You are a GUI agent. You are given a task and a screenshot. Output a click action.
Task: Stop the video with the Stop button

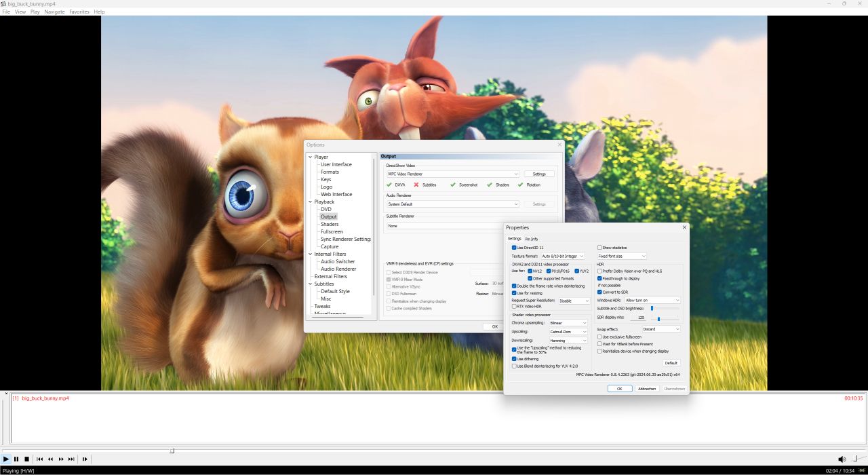coord(26,459)
